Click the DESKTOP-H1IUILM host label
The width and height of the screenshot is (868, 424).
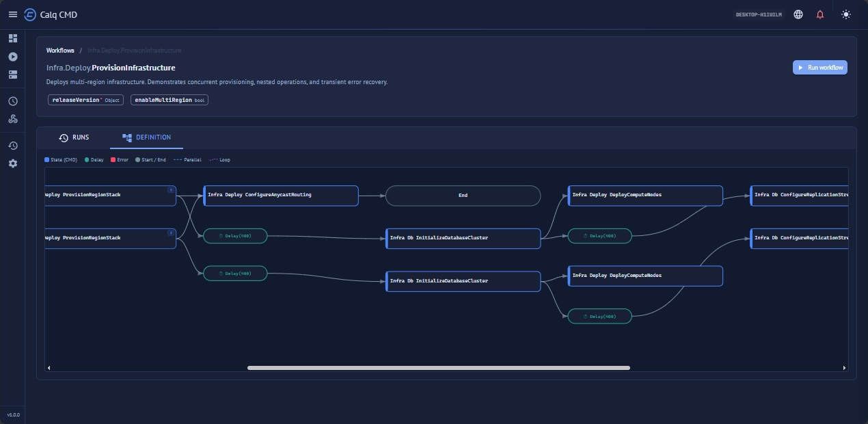(759, 14)
